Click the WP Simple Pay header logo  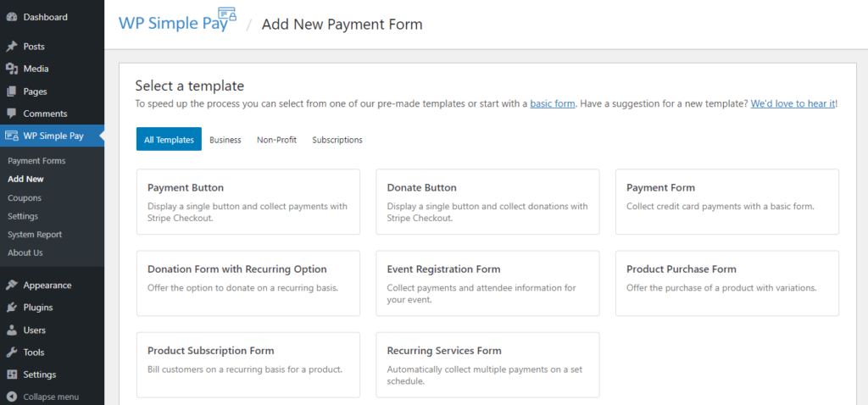click(177, 21)
